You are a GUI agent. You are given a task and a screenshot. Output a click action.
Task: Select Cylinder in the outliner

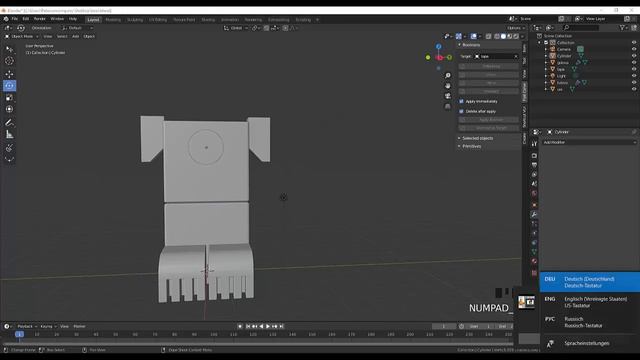pyautogui.click(x=564, y=56)
